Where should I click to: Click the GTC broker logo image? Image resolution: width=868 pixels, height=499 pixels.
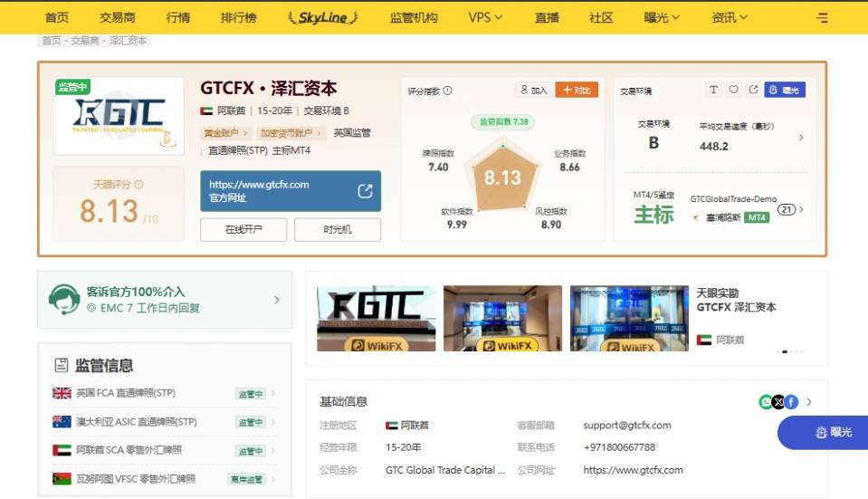point(119,116)
